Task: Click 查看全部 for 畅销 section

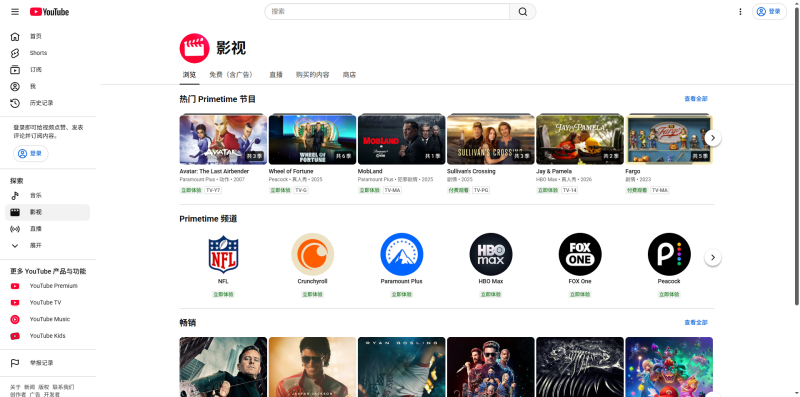Action: (696, 322)
